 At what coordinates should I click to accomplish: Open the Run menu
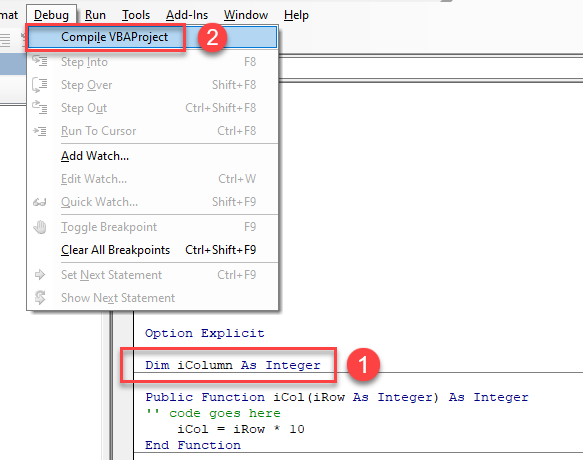click(x=95, y=15)
